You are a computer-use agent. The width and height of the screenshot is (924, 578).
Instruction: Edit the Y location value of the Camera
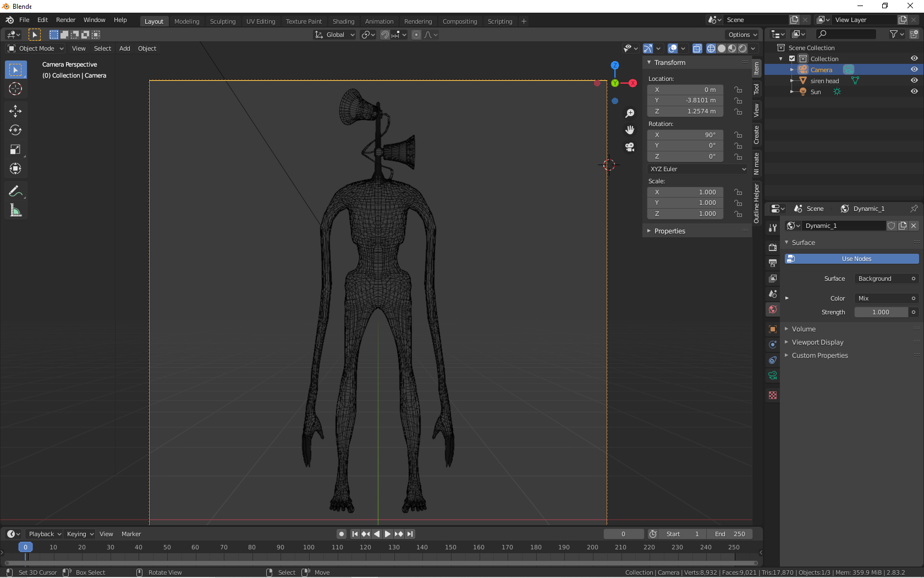tap(685, 100)
